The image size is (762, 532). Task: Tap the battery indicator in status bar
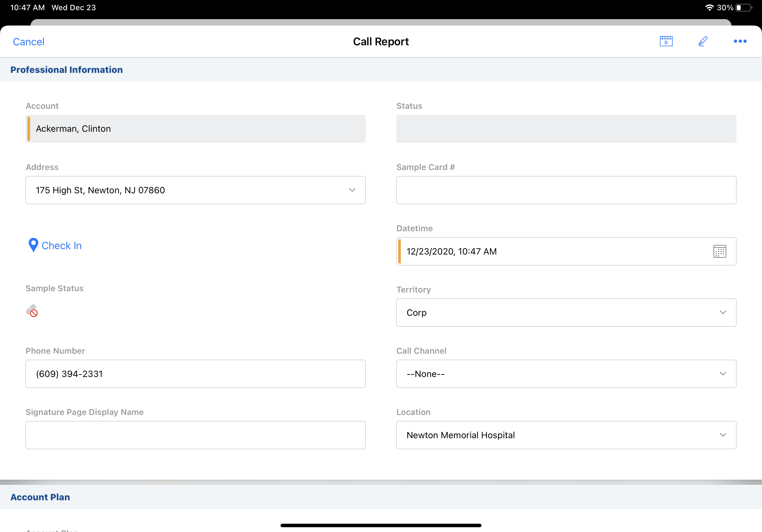point(744,8)
